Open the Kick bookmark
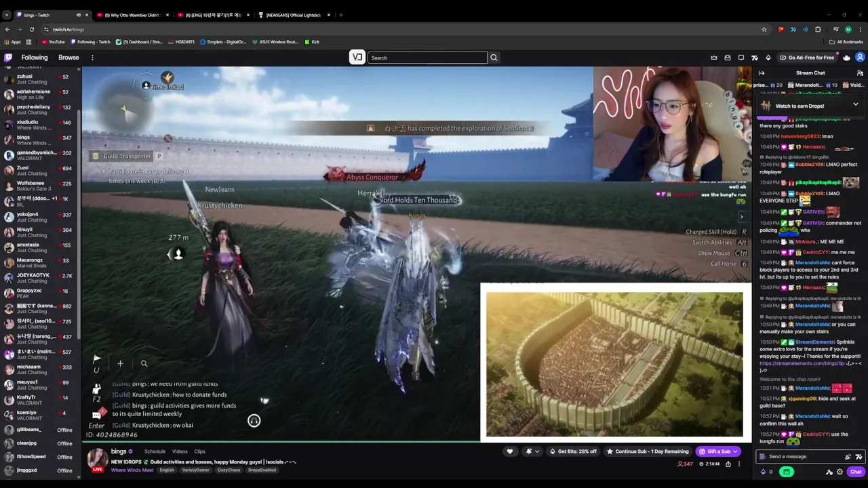868x488 pixels. (x=312, y=42)
